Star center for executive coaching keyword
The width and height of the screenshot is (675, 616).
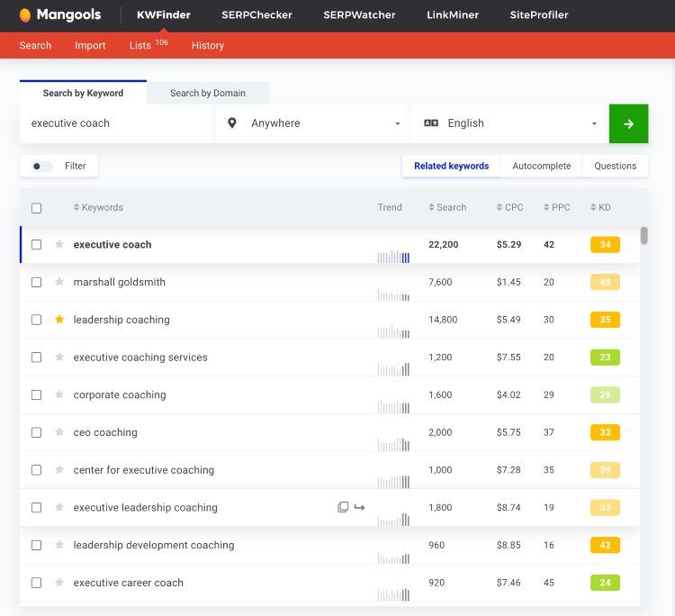coord(59,469)
